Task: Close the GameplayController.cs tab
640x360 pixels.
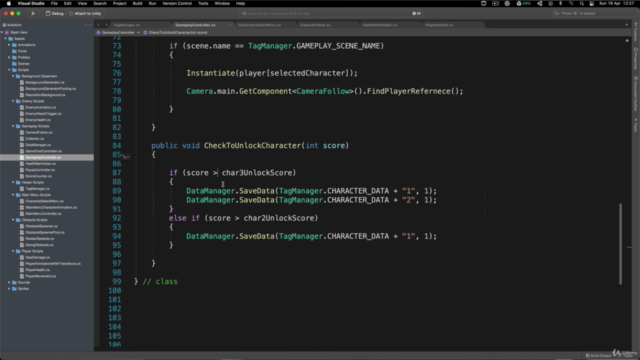Action: pyautogui.click(x=230, y=25)
